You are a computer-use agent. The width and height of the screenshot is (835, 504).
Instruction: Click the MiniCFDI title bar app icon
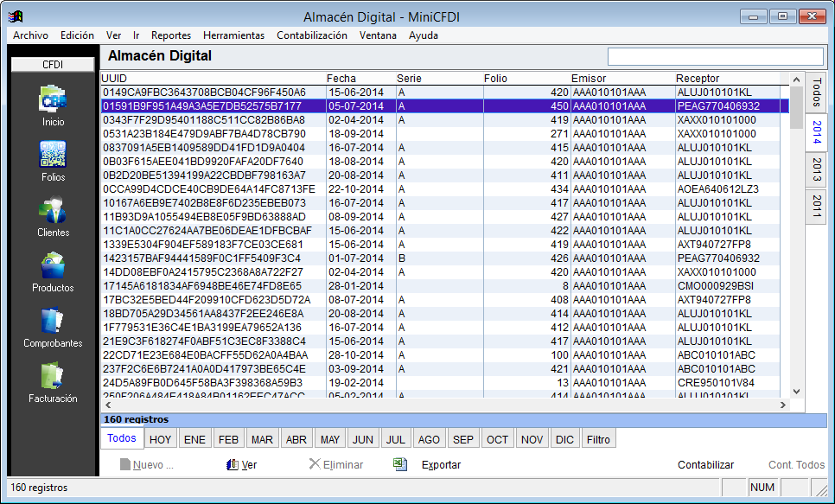pos(16,17)
